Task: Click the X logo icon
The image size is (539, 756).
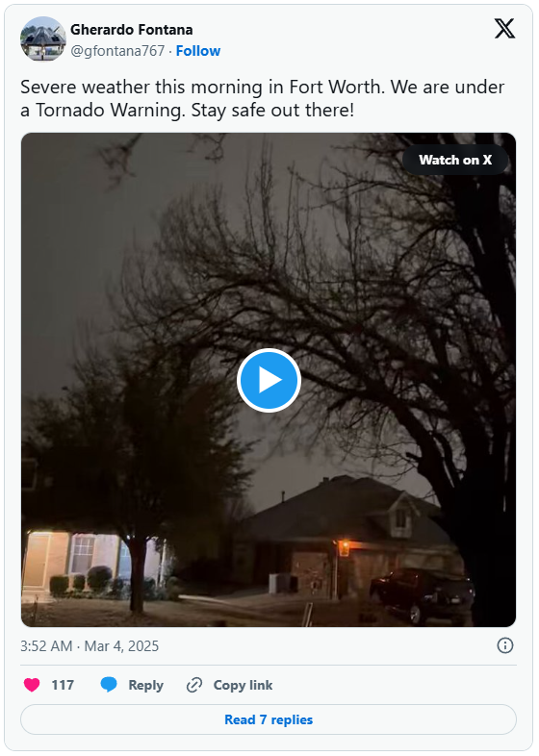Action: [x=504, y=29]
